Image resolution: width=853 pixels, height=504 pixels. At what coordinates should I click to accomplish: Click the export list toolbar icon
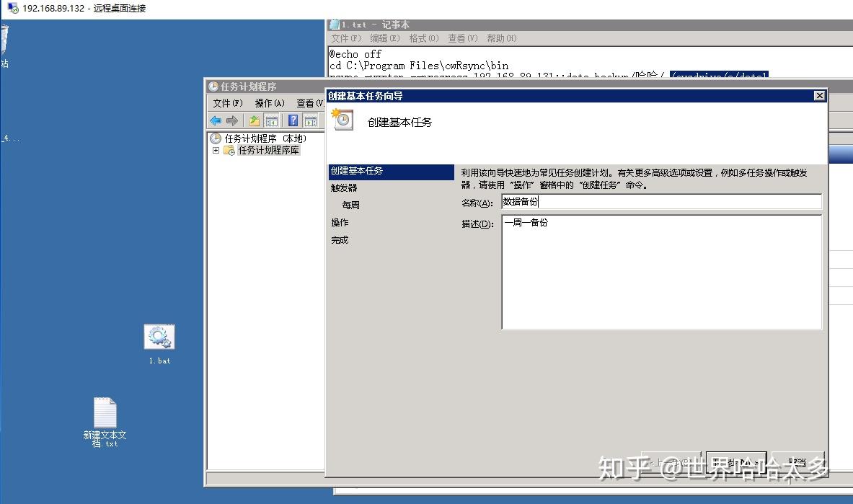click(x=254, y=120)
